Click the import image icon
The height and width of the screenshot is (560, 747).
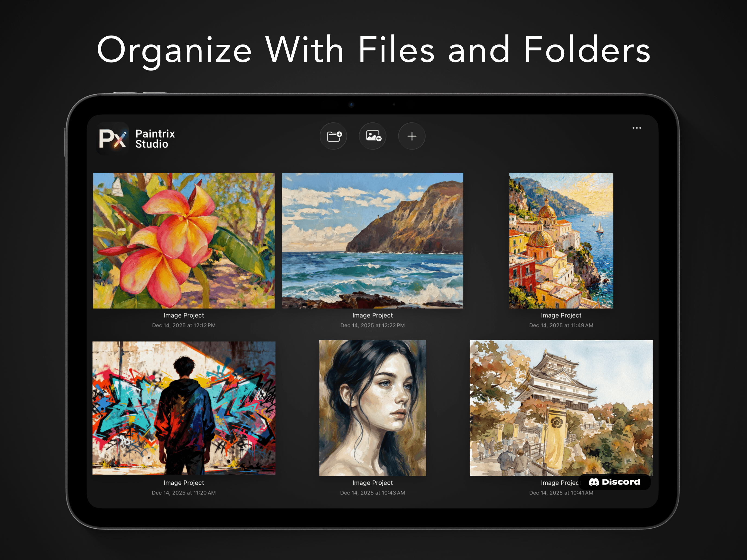[x=373, y=136]
